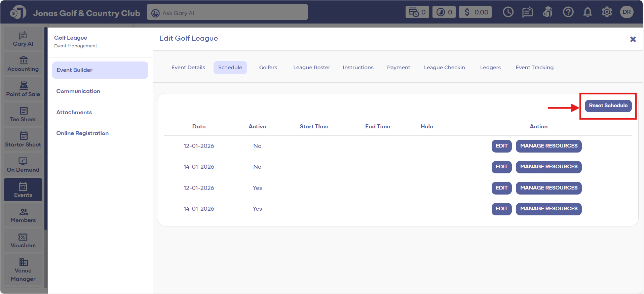Click the notifications bell icon
644x294 pixels.
[587, 12]
